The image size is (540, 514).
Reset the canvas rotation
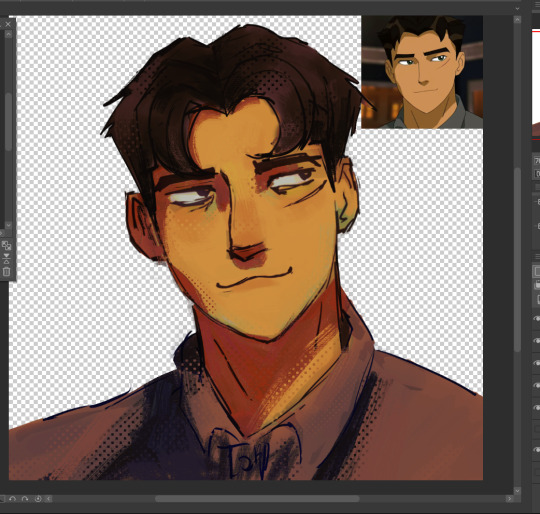point(38,499)
